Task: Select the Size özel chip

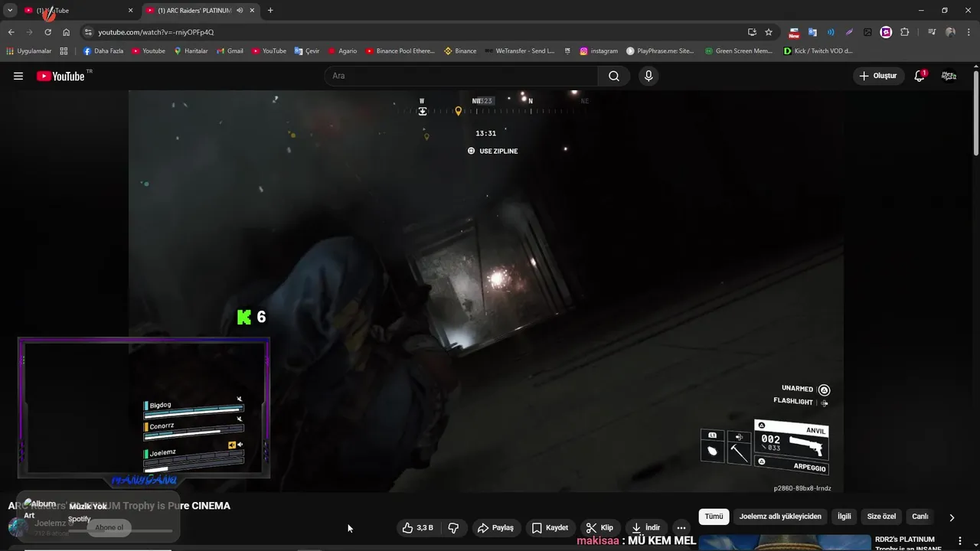Action: (x=881, y=517)
